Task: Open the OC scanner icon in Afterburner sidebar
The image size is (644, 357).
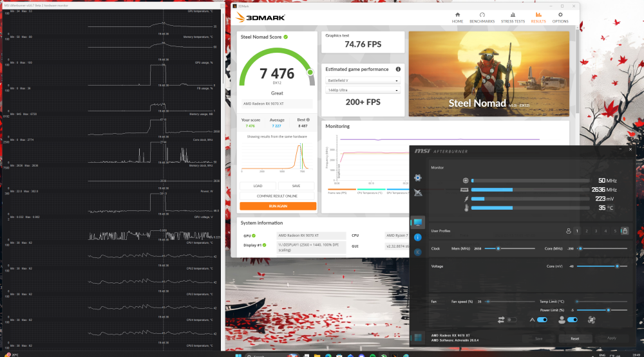Action: [x=418, y=192]
